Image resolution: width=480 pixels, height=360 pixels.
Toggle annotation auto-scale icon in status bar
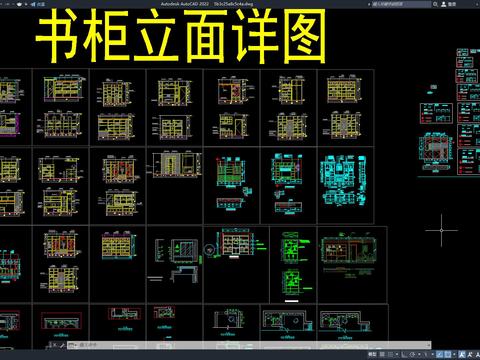(470, 354)
